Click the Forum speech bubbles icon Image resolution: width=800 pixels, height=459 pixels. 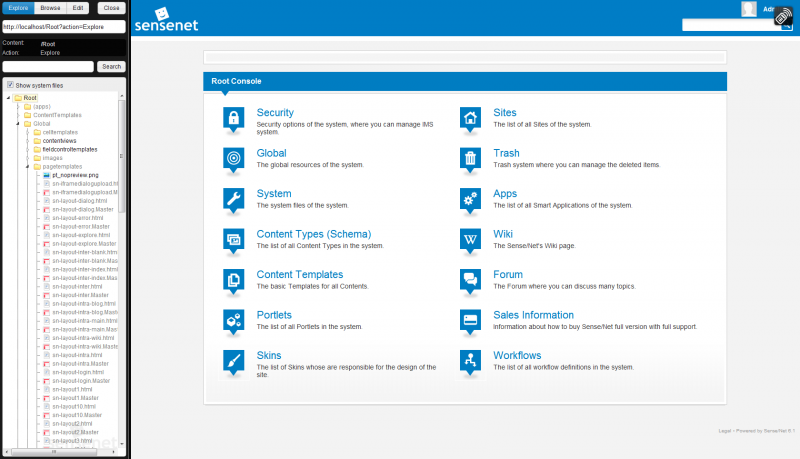470,282
